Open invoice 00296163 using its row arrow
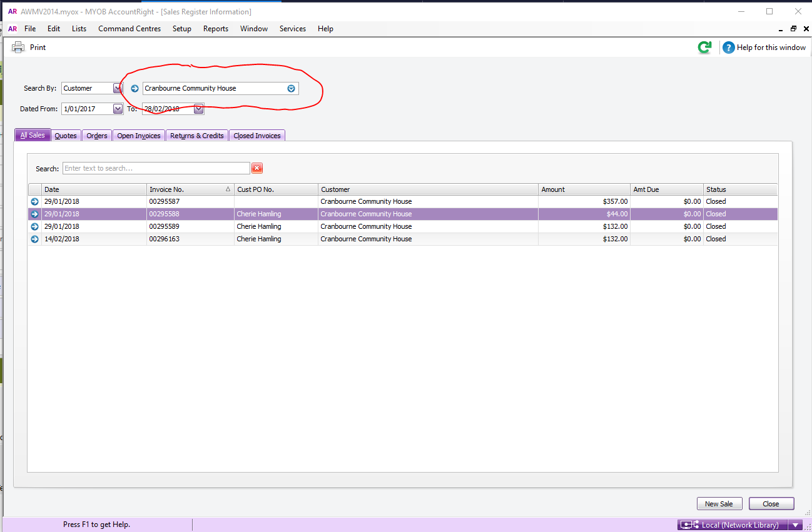812x532 pixels. click(x=35, y=239)
